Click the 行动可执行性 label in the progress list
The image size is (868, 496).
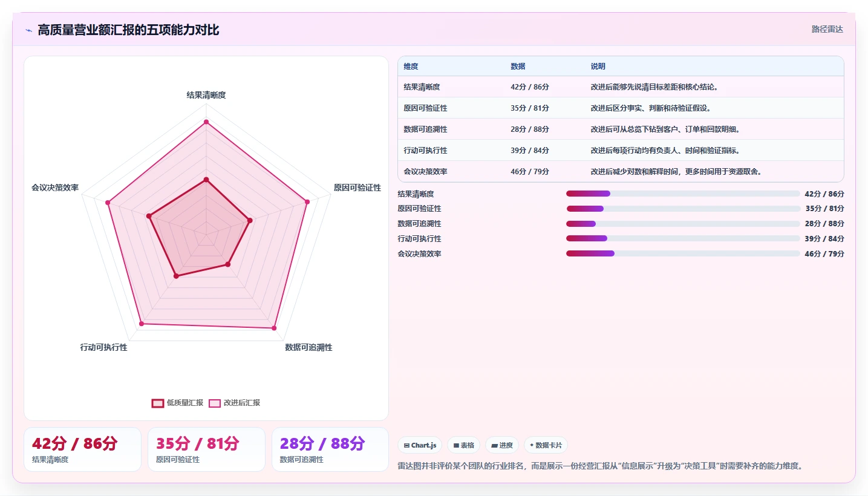(419, 239)
